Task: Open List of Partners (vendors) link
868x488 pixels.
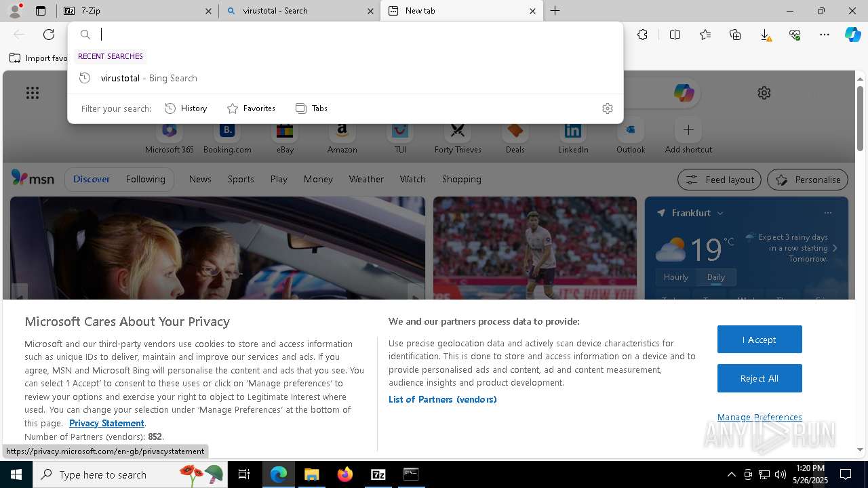Action: pos(443,399)
